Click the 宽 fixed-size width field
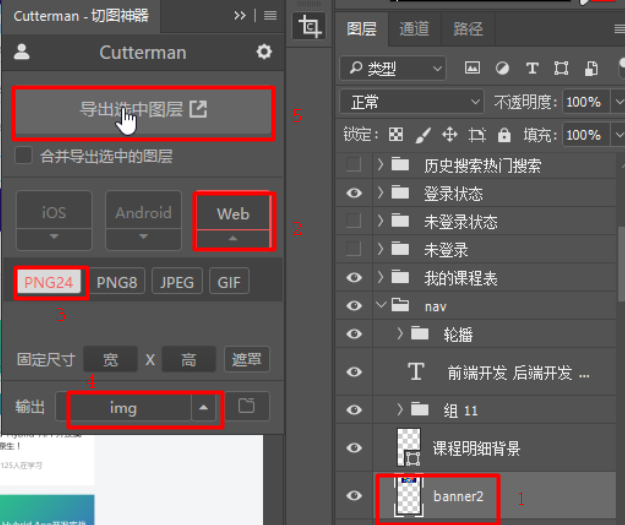Image resolution: width=625 pixels, height=525 pixels. tap(110, 360)
